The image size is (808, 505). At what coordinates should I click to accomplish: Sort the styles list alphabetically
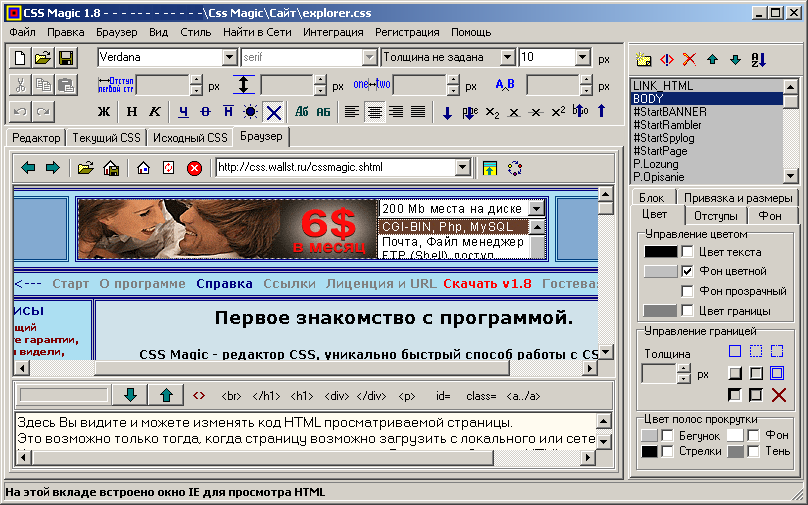[x=759, y=60]
